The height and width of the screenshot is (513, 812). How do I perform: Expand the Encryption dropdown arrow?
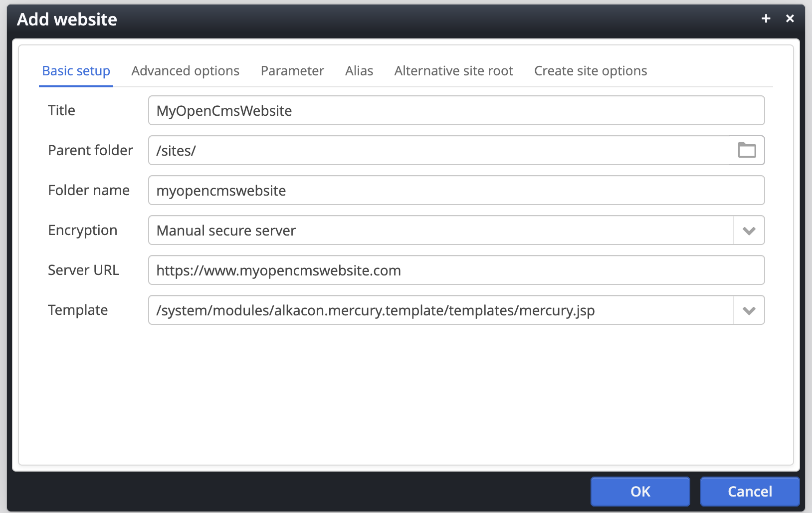click(749, 231)
